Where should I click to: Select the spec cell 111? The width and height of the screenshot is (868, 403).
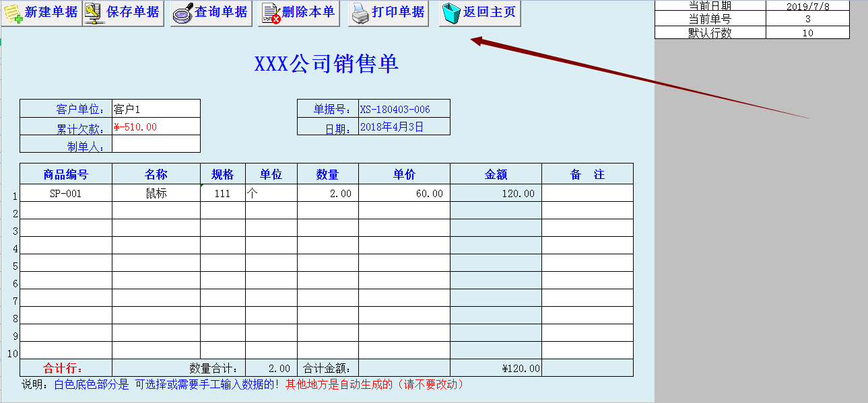click(223, 193)
